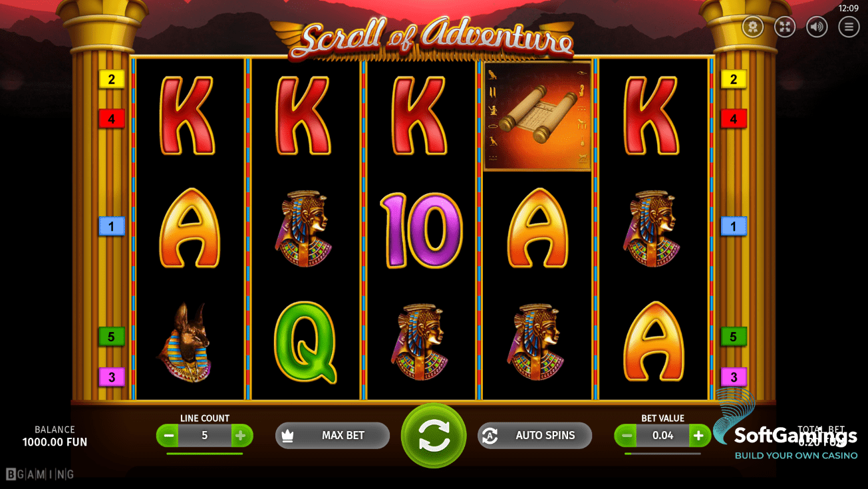This screenshot has width=868, height=489.
Task: Select payline 5 green marker on right
Action: [734, 337]
